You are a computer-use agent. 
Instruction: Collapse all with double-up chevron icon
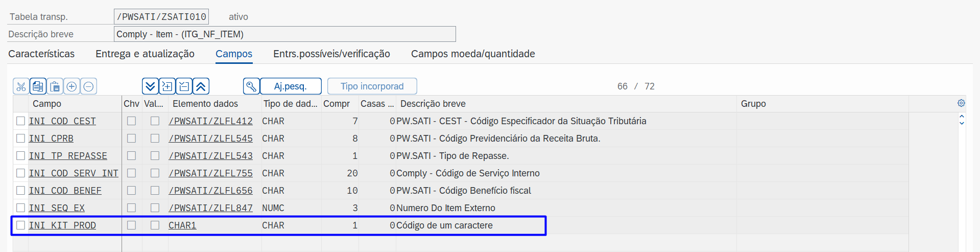tap(201, 86)
